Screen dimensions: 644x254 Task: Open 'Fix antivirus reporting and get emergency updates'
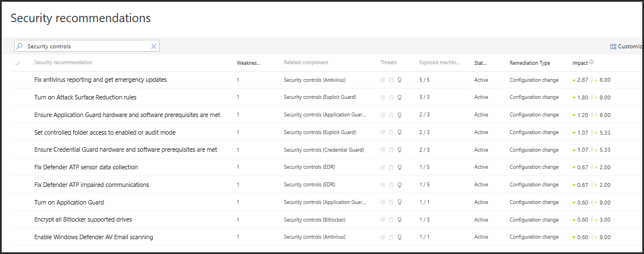(x=101, y=80)
